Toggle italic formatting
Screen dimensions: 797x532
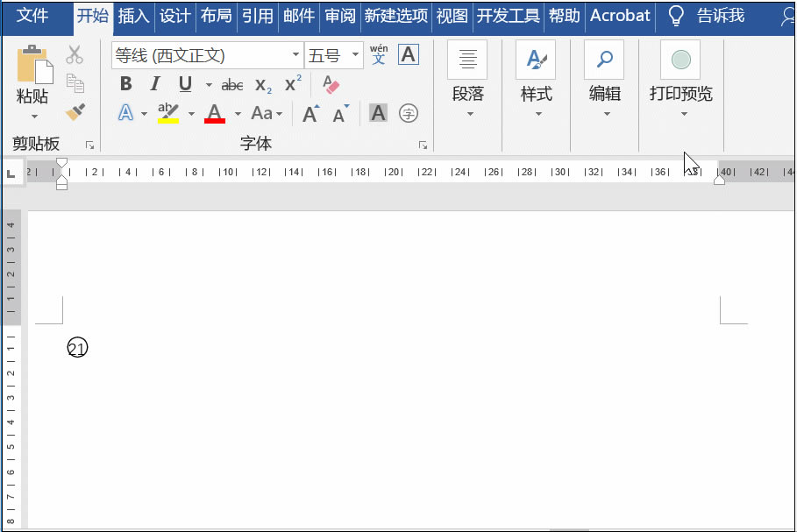coord(155,84)
